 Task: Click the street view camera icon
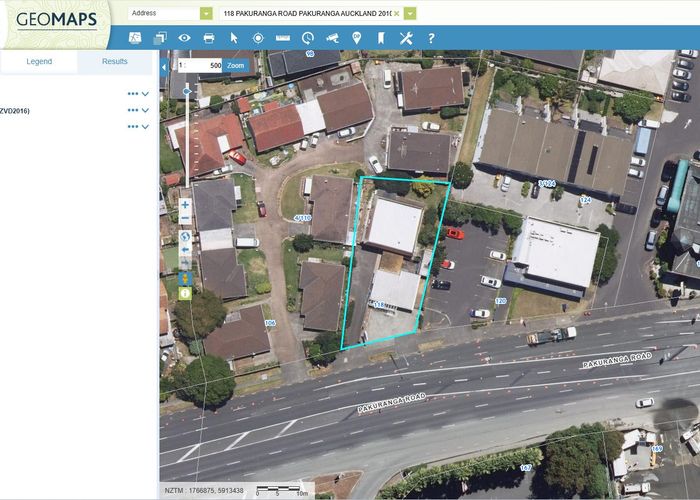point(332,38)
